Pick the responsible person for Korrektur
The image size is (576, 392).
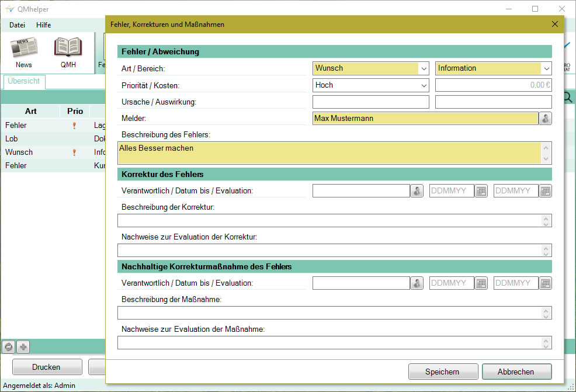click(417, 190)
